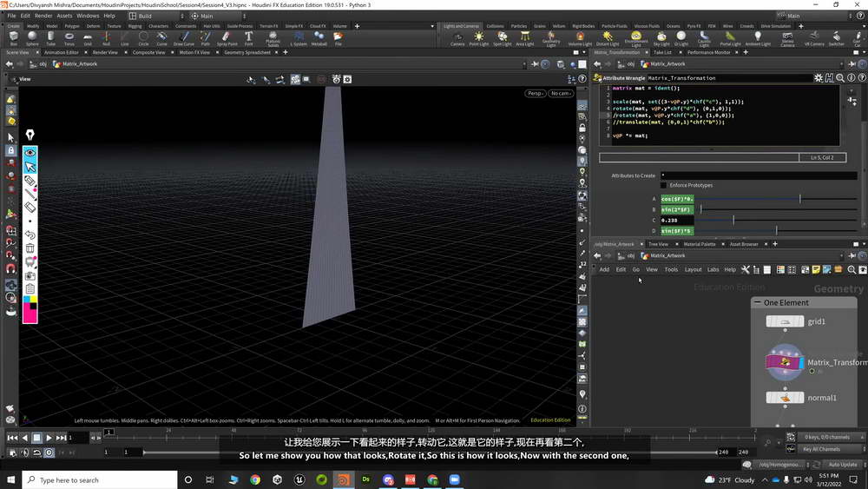This screenshot has width=868, height=489.
Task: Open the parameter pane gear menu
Action: pos(819,78)
